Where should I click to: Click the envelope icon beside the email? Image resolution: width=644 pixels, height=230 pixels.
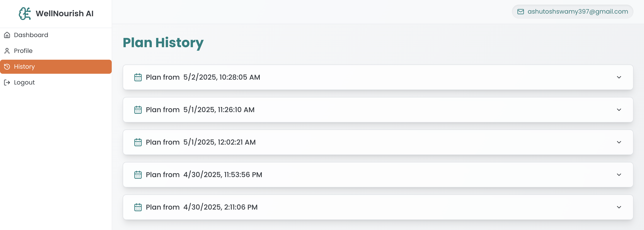click(x=520, y=12)
